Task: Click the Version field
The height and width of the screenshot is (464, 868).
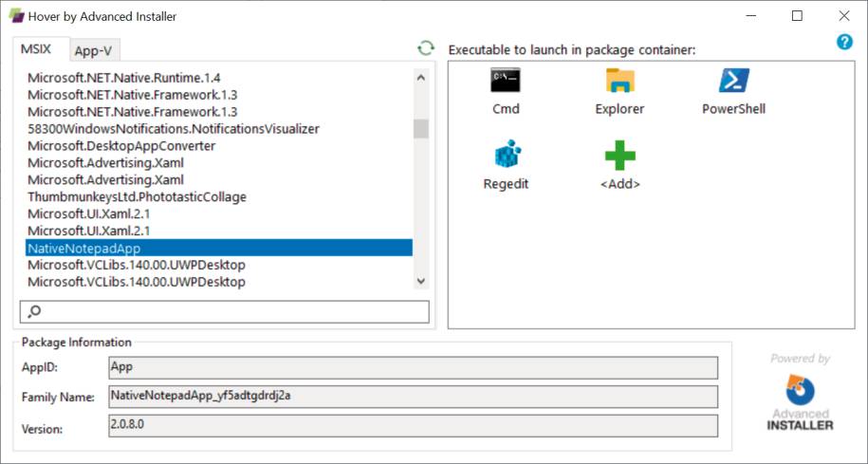Action: [413, 426]
